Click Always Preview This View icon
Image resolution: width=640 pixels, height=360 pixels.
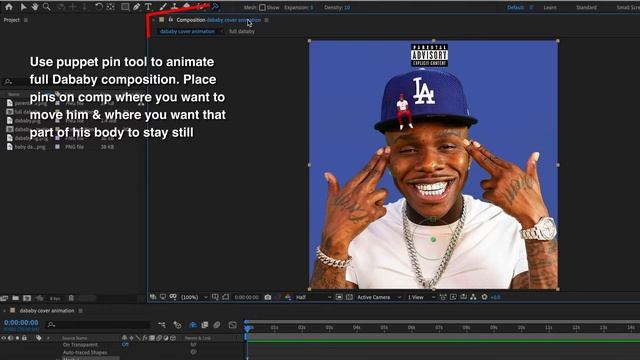(x=153, y=297)
